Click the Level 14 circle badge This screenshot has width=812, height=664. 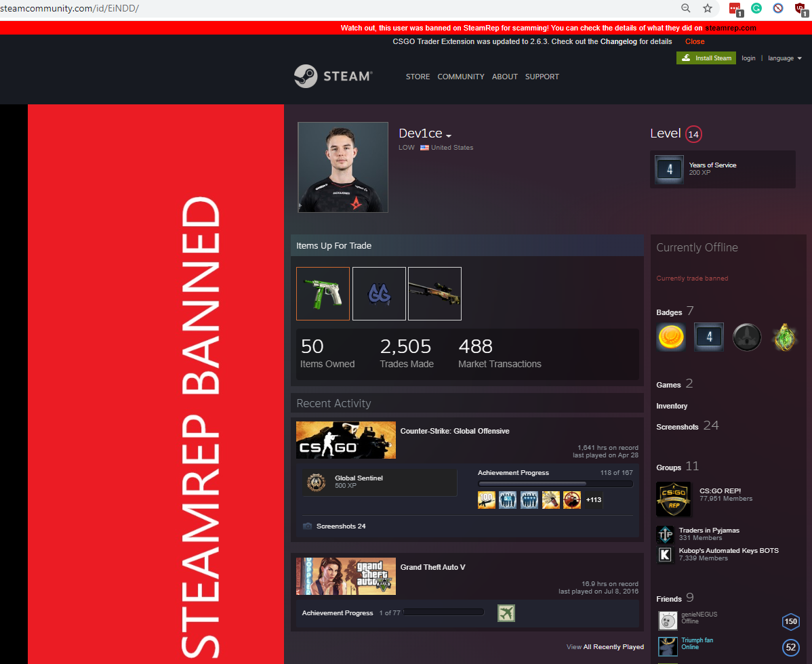(x=693, y=134)
